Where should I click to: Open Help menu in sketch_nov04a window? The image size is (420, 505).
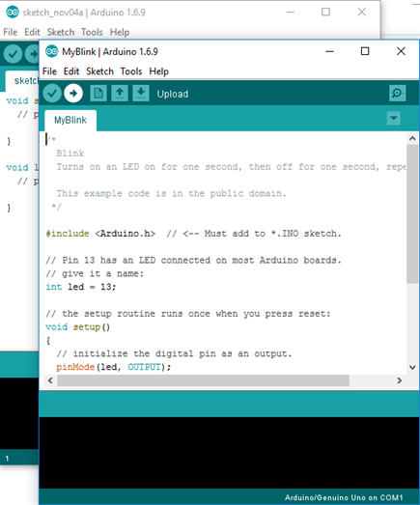120,32
